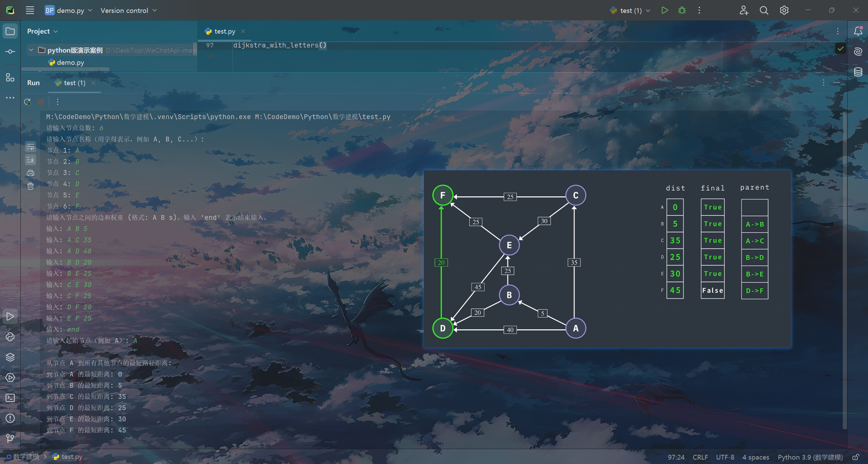Open the Terminal tool window

(10, 398)
